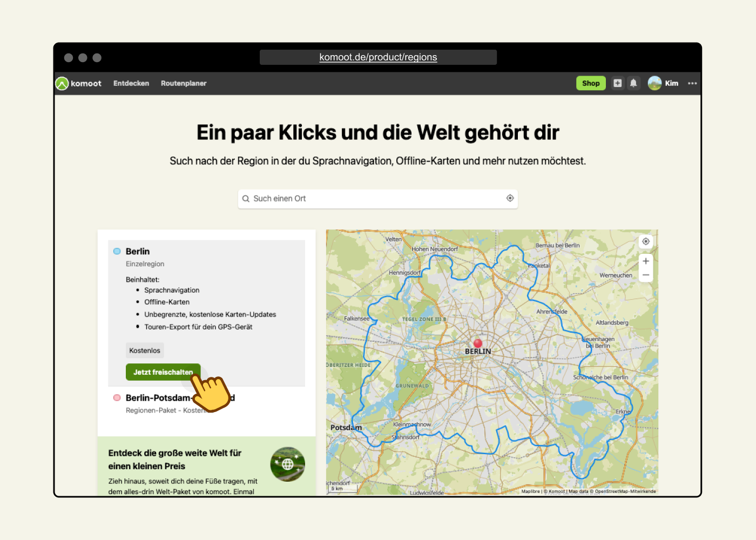Viewport: 756px width, 540px height.
Task: Open notifications bell
Action: 633,83
